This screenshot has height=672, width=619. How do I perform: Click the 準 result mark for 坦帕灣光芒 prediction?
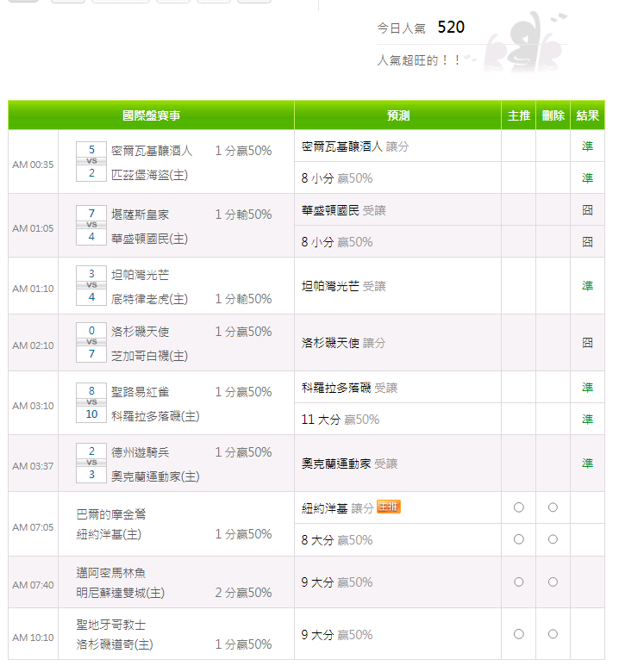(587, 285)
